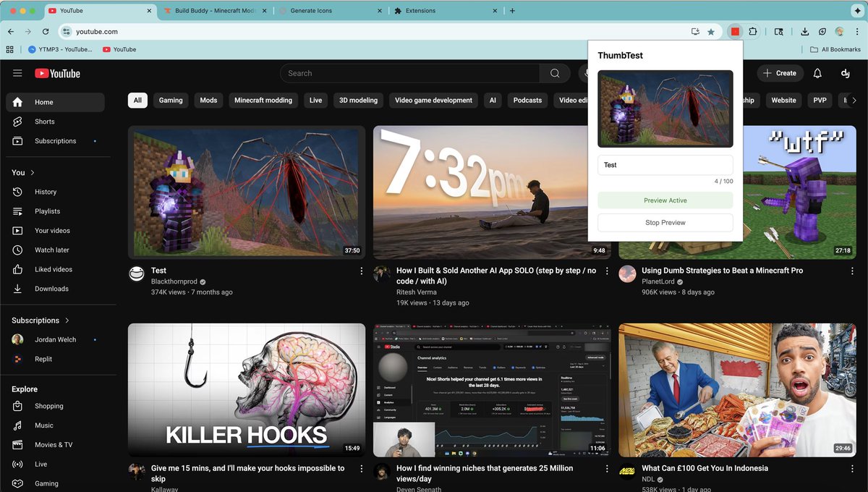Screen dimensions: 868x492
Task: Open History in sidebar
Action: pyautogui.click(x=55, y=192)
